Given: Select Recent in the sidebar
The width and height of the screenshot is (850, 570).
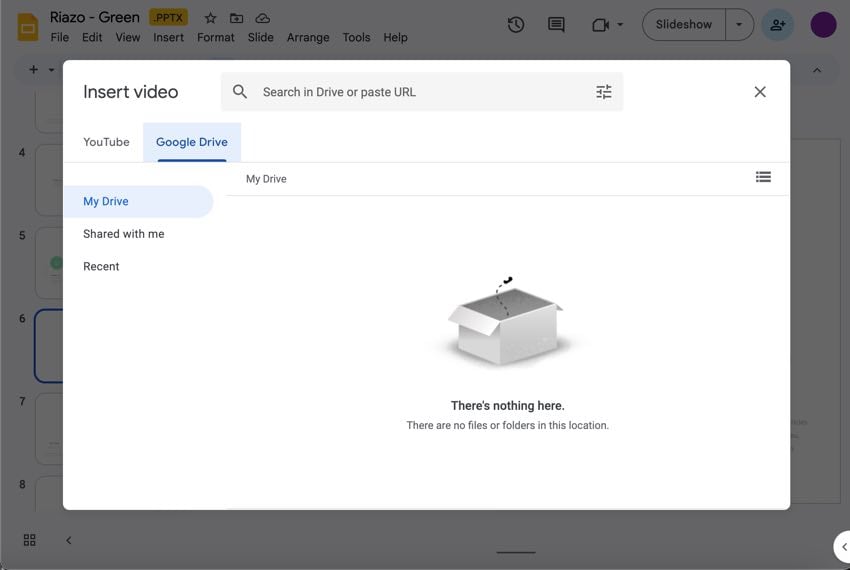Looking at the screenshot, I should point(101,267).
